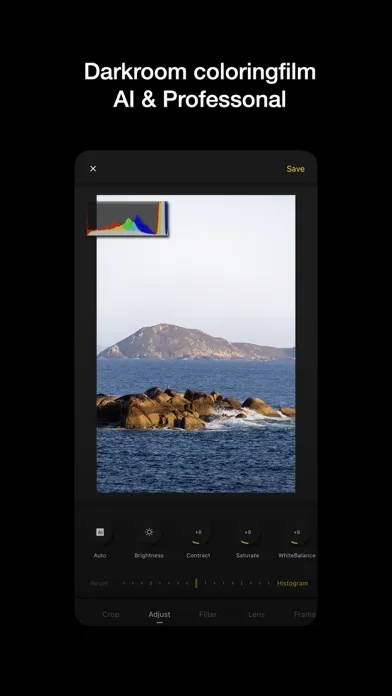Select the Saturate dial icon

click(247, 532)
